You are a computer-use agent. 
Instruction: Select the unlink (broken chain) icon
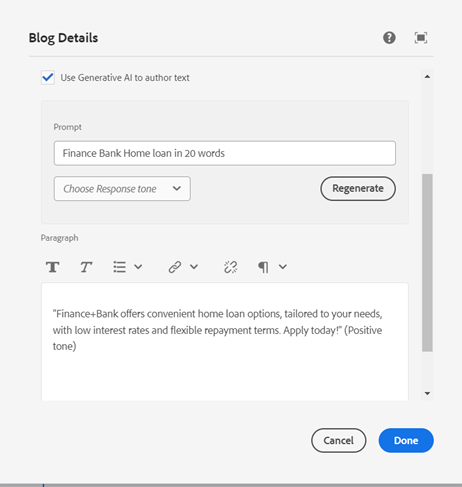(230, 267)
